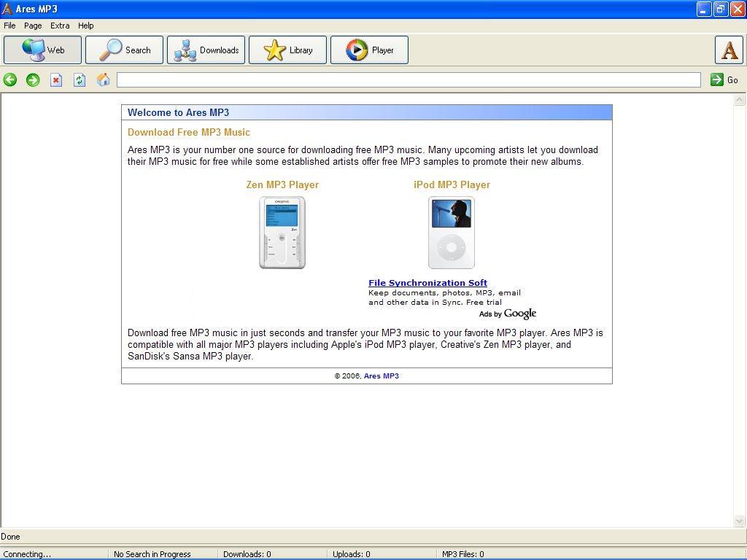
Task: Click the 'Connecting...' status text
Action: point(27,554)
